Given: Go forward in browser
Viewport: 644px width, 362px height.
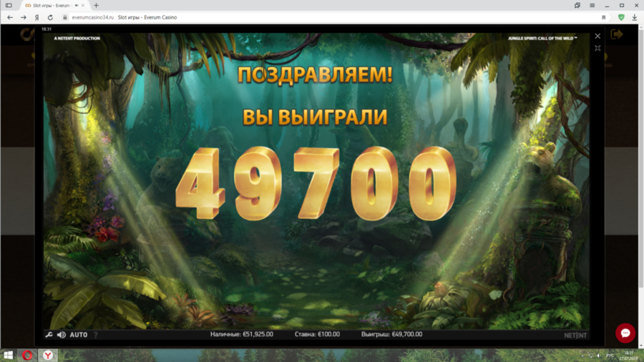Looking at the screenshot, I should click(24, 17).
